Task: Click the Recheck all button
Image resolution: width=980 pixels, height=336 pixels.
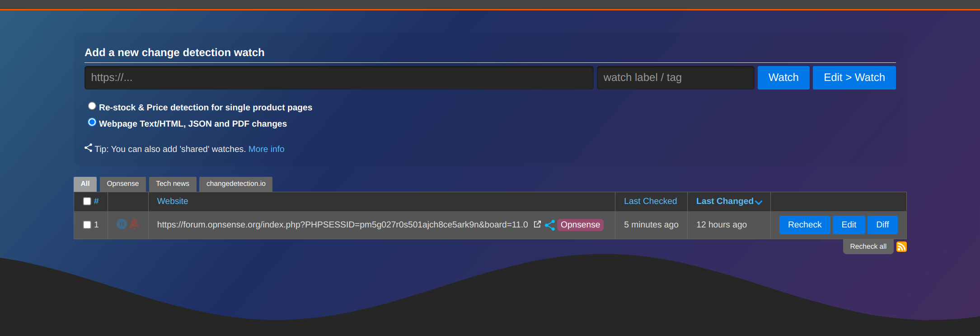Action: pos(868,246)
